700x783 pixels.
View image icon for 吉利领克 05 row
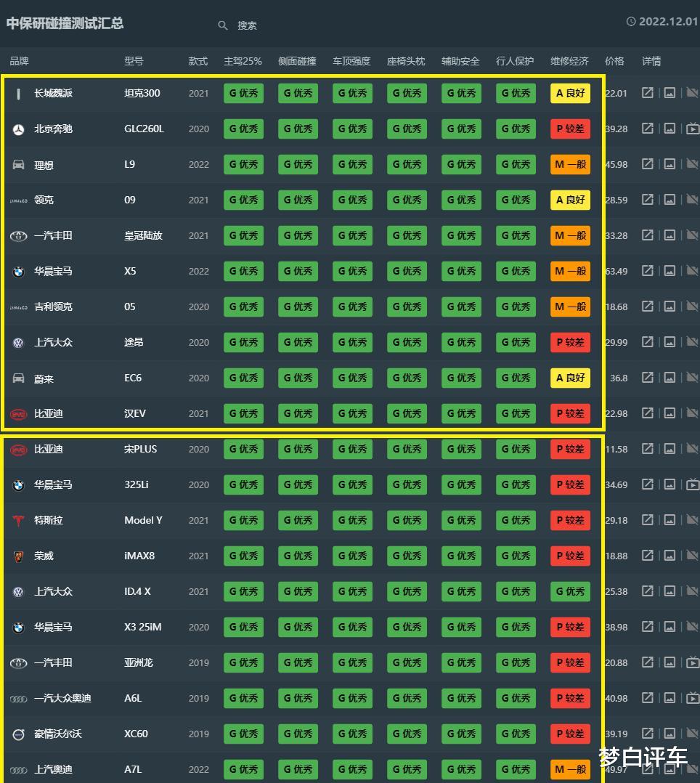[670, 306]
